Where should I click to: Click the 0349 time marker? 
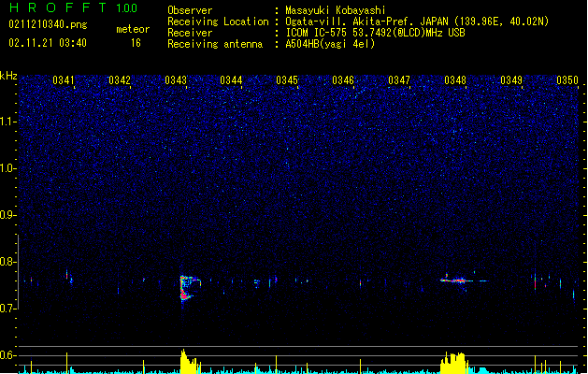(511, 80)
